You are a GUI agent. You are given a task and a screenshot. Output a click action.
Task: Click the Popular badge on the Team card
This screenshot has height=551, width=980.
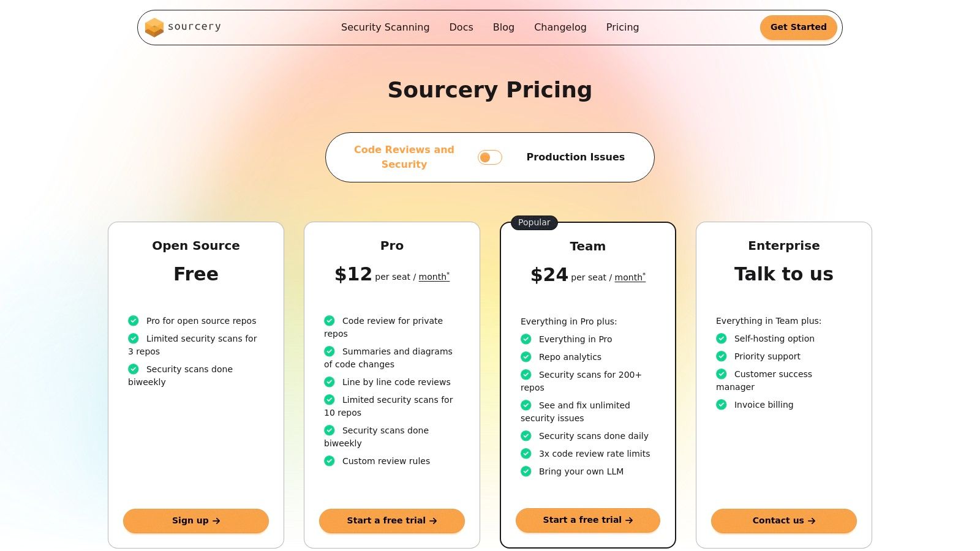(533, 222)
